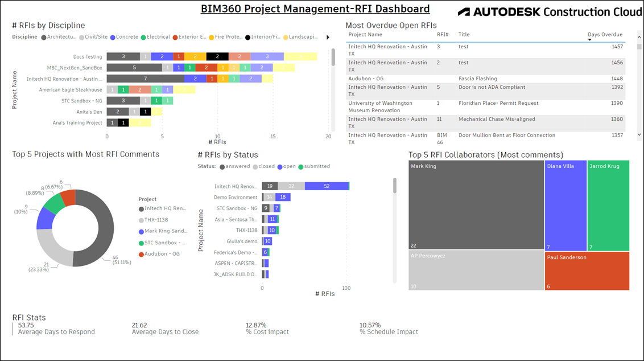Select STC Sandbox donut legend item
The height and width of the screenshot is (361, 644).
pos(162,243)
